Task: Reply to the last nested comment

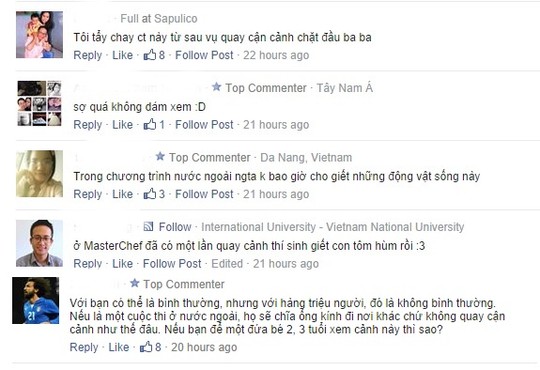Action: 84,347
